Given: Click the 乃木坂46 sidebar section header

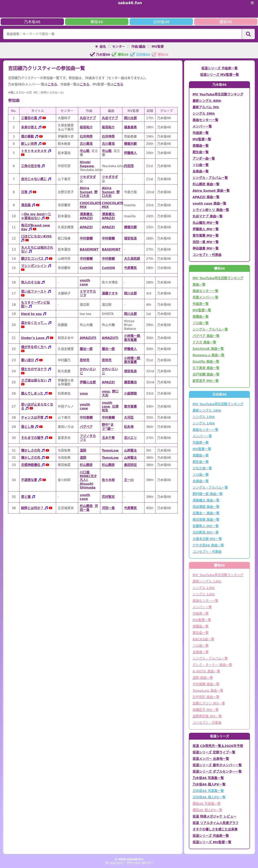Looking at the screenshot, I should coord(219,85).
